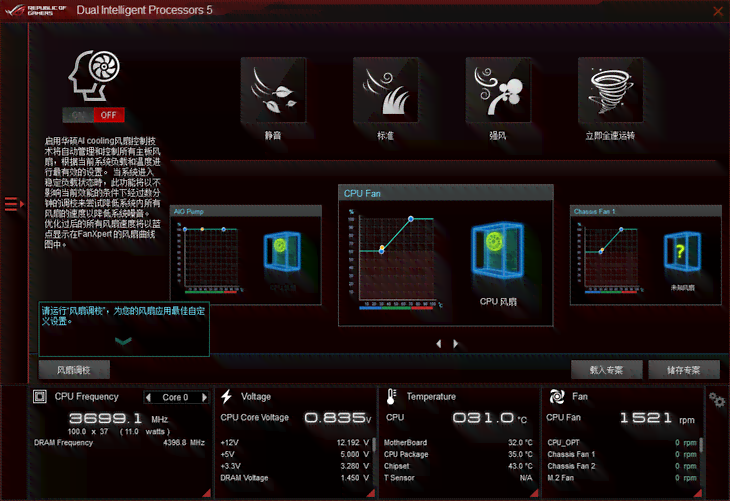Click the DRAM Voltage row
Image resolution: width=730 pixels, height=501 pixels.
[x=295, y=478]
